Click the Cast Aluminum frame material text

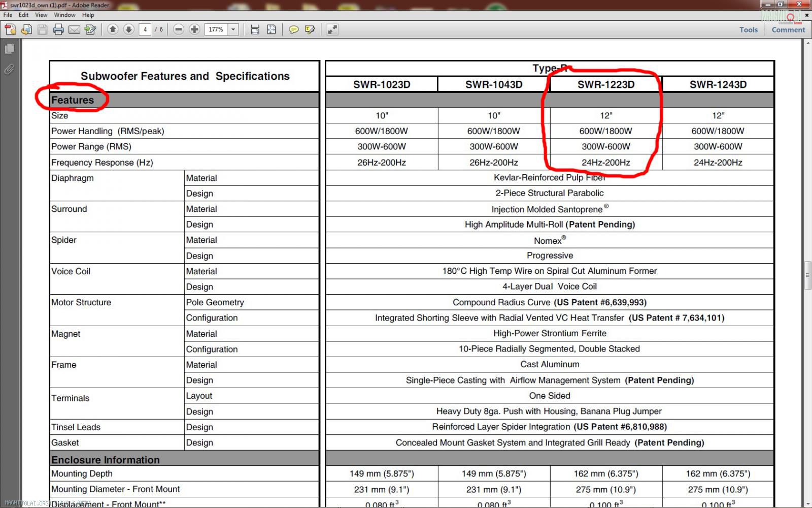550,364
